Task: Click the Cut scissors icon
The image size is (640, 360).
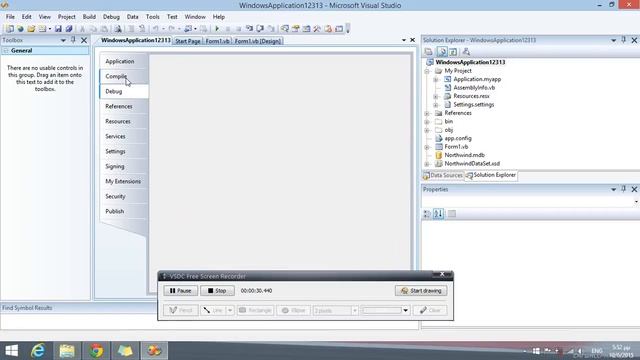Action: [82, 29]
